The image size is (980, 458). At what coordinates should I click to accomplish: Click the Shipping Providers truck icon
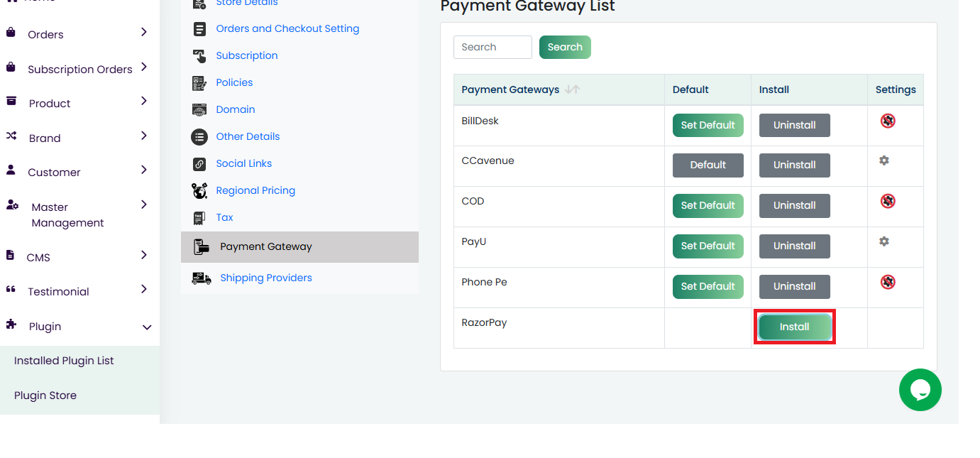[x=202, y=278]
